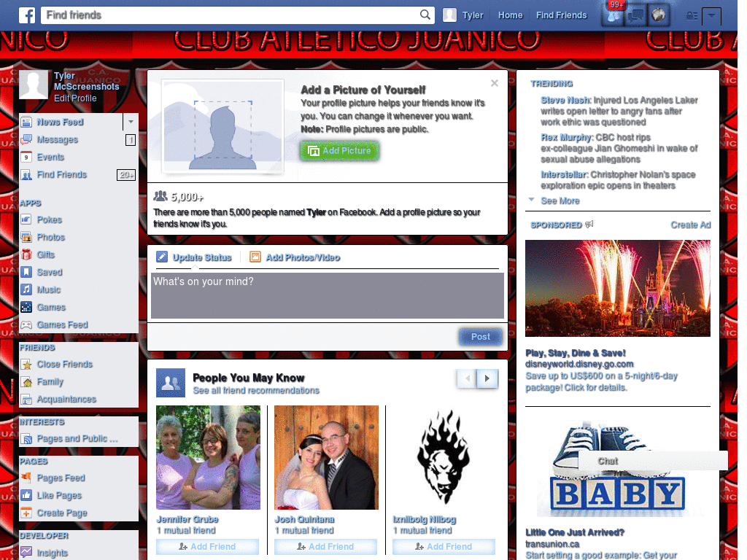Open the Pokes app icon
Screen dimensions: 747x560
click(x=27, y=219)
